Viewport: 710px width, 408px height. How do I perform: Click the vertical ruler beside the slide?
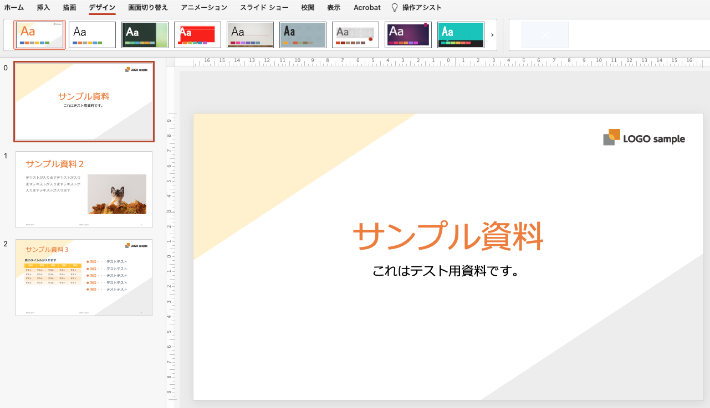coord(171,256)
